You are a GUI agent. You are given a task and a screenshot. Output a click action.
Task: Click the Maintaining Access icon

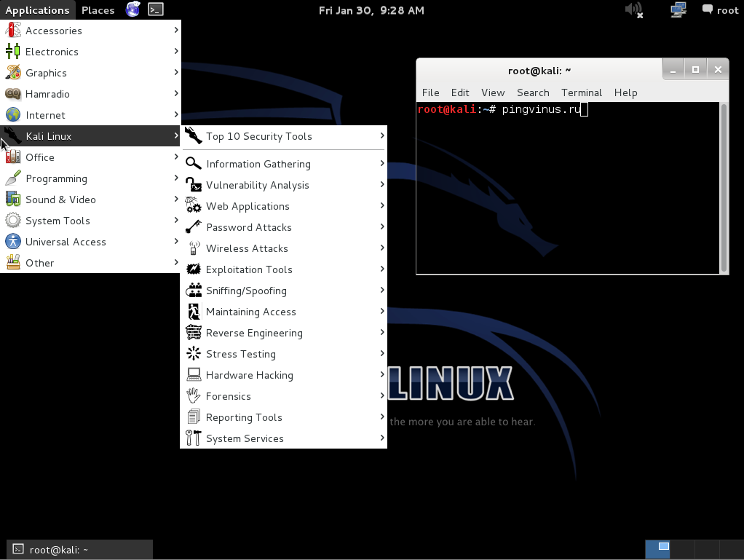pos(193,312)
